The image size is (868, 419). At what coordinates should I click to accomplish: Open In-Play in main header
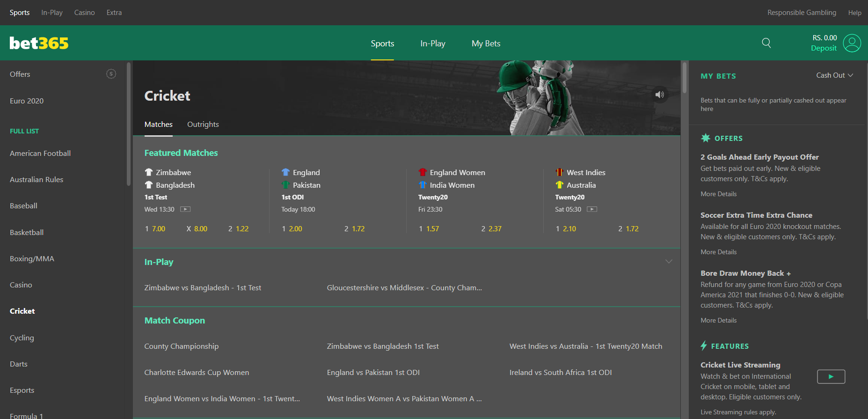tap(433, 44)
